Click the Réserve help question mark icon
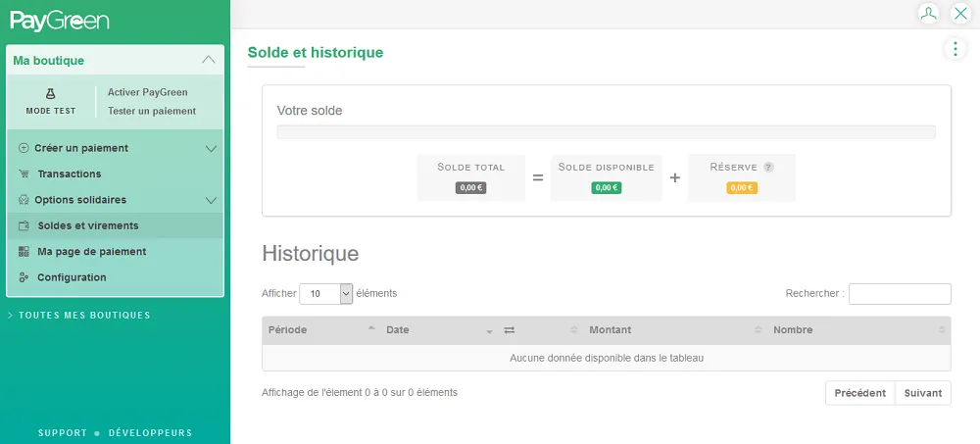The image size is (980, 444). pyautogui.click(x=768, y=168)
